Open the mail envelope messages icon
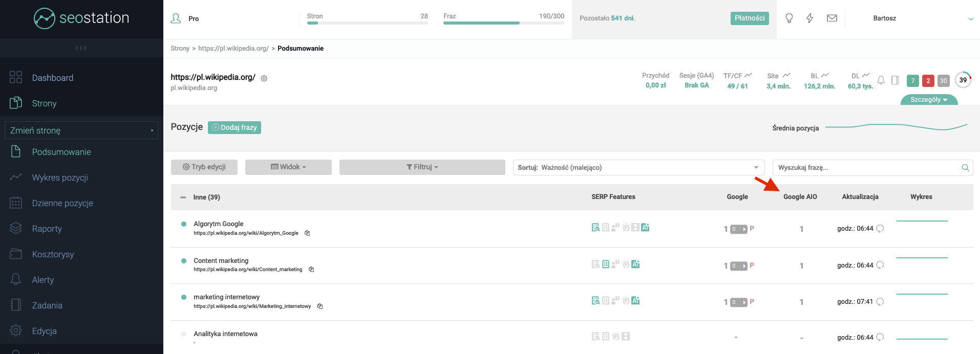This screenshot has height=354, width=980. pos(832,18)
